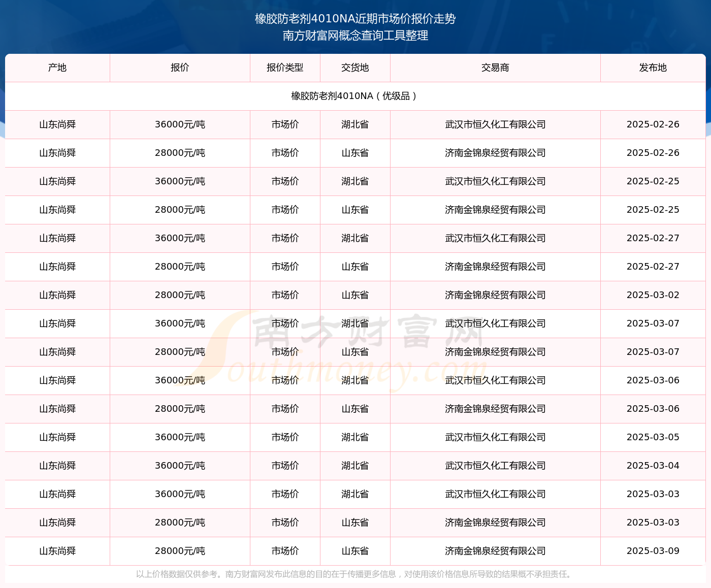Click the 2025-02-26 date in the 36000元/吨 row
The width and height of the screenshot is (711, 588).
(x=653, y=124)
